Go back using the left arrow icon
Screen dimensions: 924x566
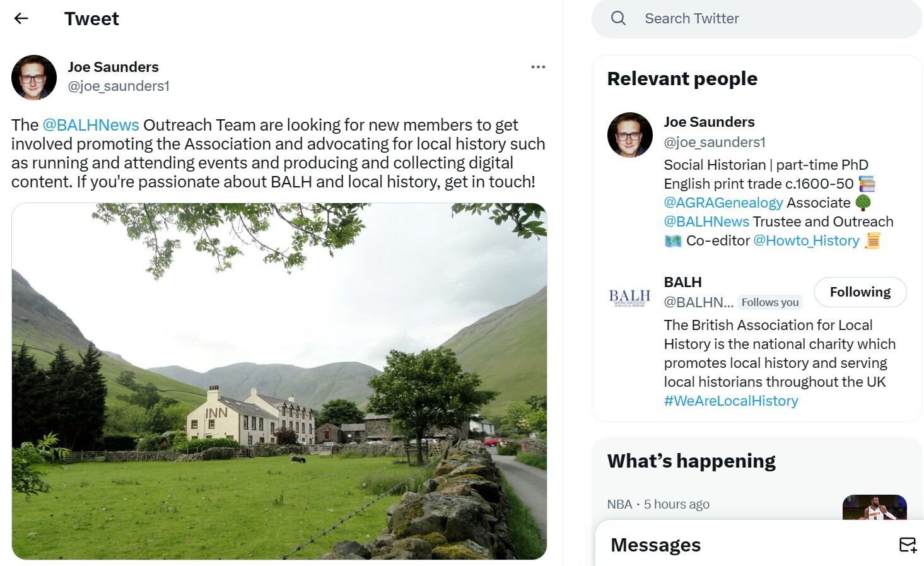click(x=21, y=18)
